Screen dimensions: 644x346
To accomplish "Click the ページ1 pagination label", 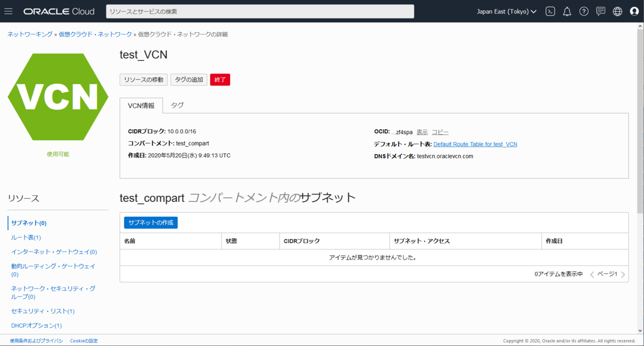I will 608,274.
